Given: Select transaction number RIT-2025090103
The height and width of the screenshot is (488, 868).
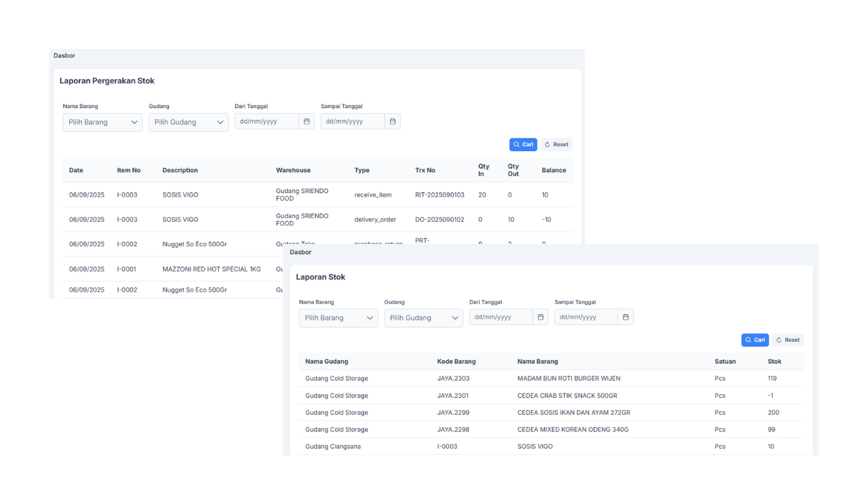Looking at the screenshot, I should point(440,195).
